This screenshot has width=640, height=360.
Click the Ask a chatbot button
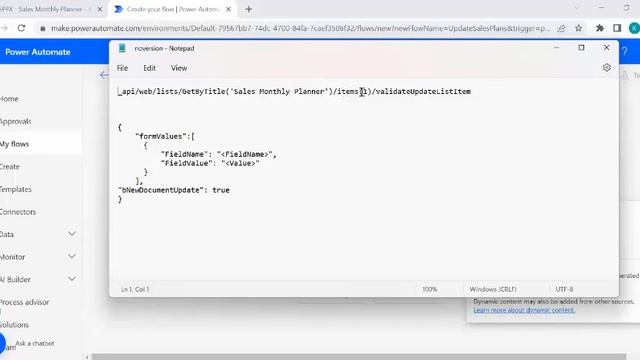click(x=35, y=343)
